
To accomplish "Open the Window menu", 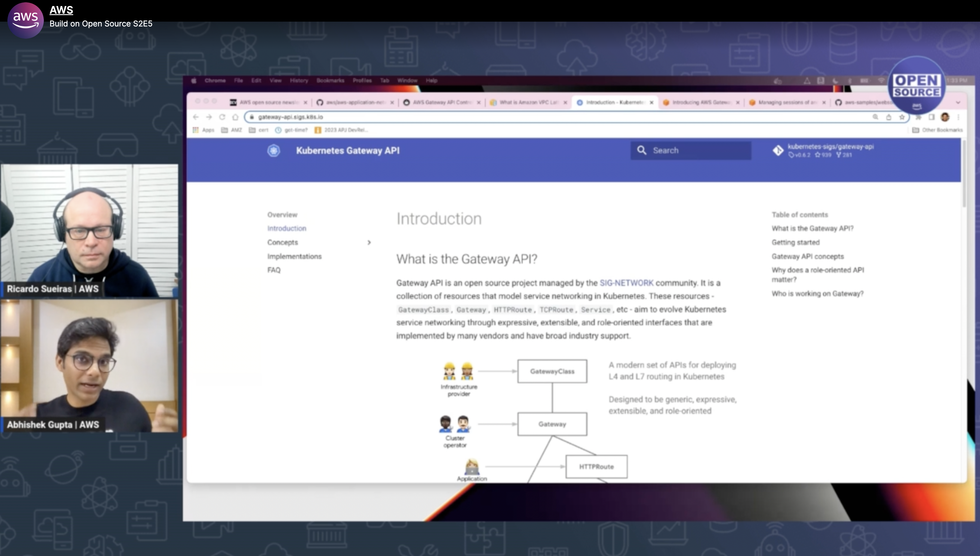I will [x=407, y=81].
